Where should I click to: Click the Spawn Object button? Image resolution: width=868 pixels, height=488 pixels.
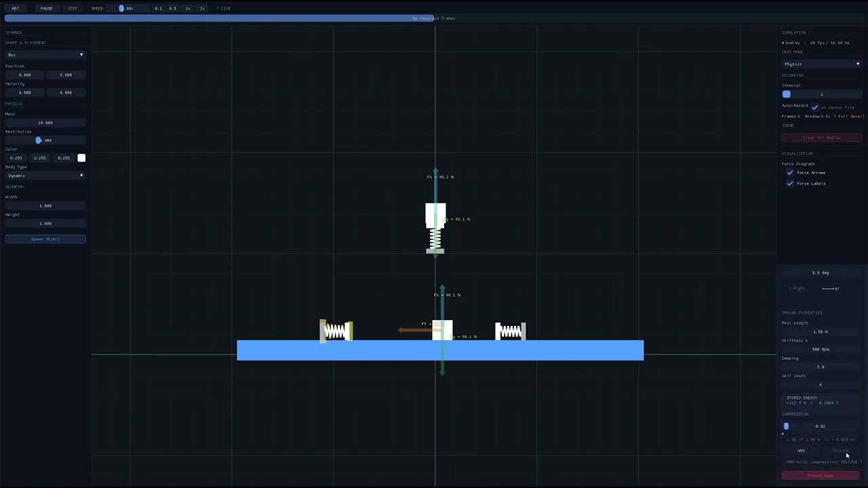click(x=45, y=239)
